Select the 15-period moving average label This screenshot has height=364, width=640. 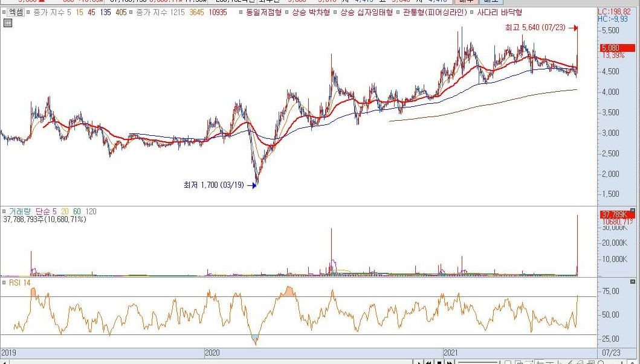pos(79,12)
